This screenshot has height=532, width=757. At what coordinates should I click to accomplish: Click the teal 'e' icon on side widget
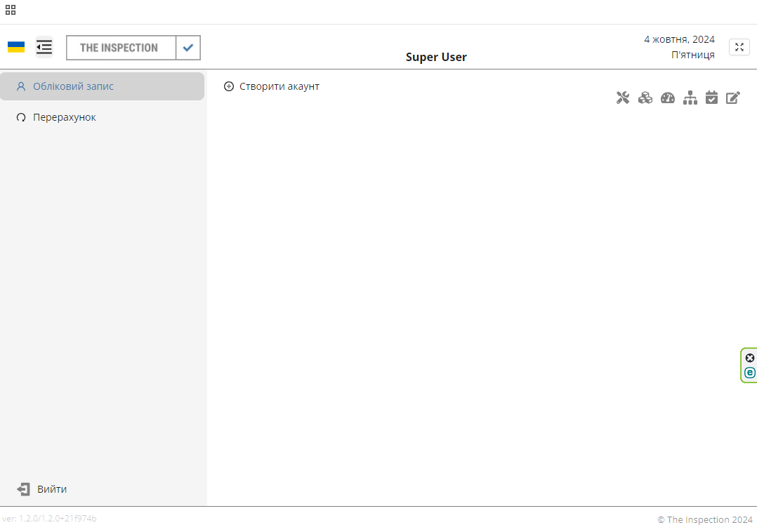coord(749,373)
